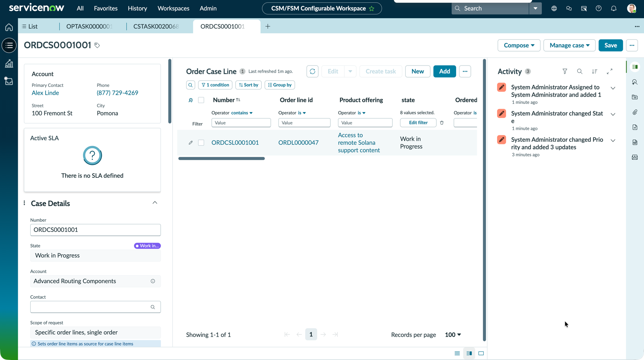The height and width of the screenshot is (360, 644).
Task: Refresh the Order Case Line list
Action: tap(312, 71)
